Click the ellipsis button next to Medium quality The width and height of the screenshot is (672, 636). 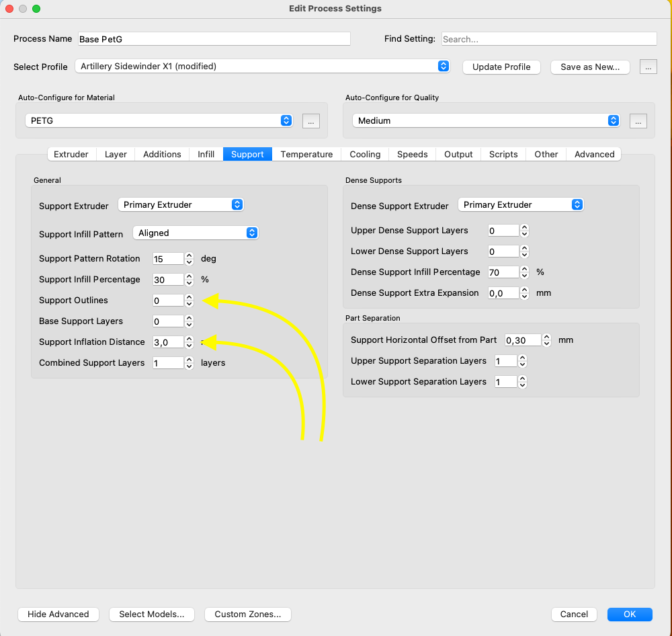click(x=638, y=122)
